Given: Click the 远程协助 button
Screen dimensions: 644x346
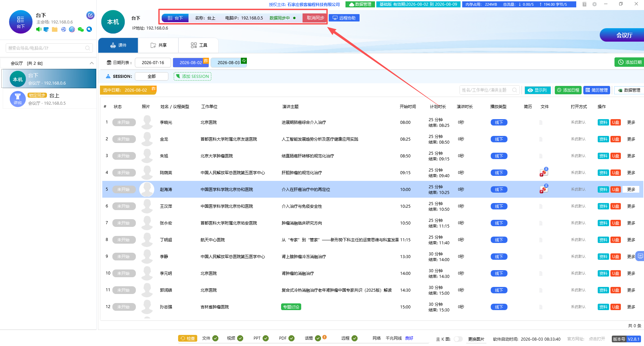Looking at the screenshot, I should (x=344, y=18).
